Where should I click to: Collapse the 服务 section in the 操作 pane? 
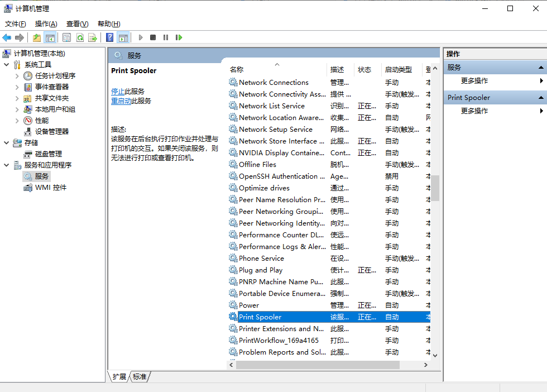[540, 68]
